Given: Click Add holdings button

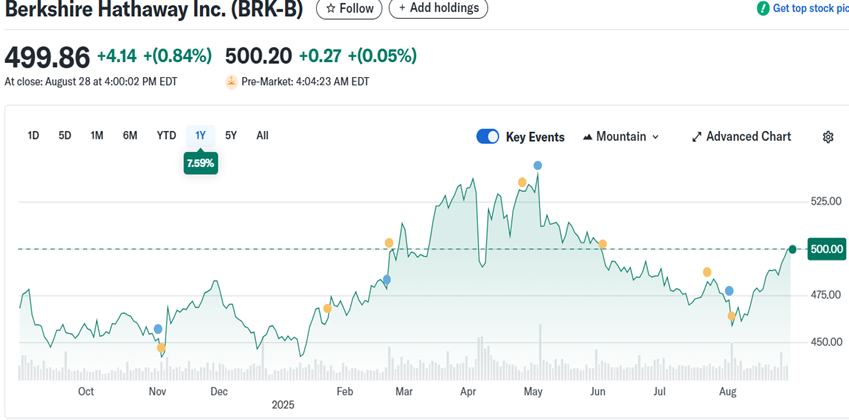Looking at the screenshot, I should pyautogui.click(x=438, y=8).
